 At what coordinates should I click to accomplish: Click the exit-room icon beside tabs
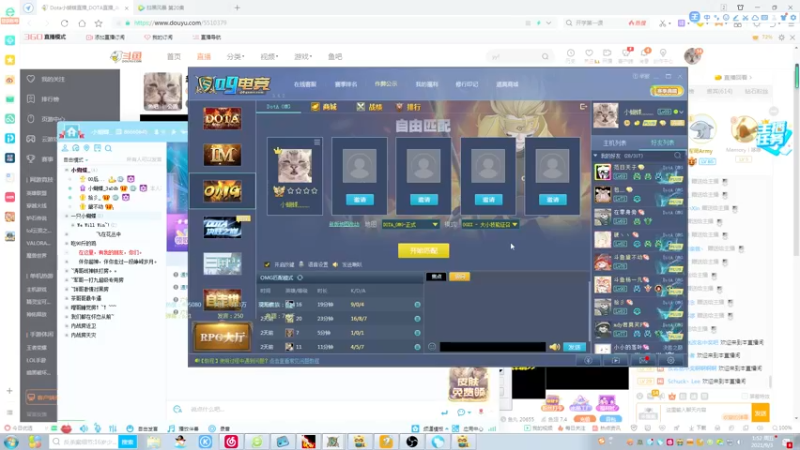[583, 107]
